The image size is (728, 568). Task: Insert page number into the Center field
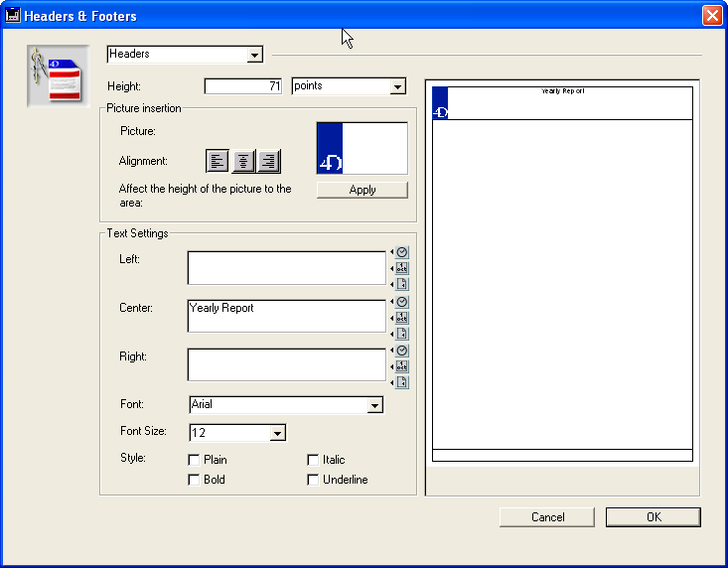click(402, 333)
